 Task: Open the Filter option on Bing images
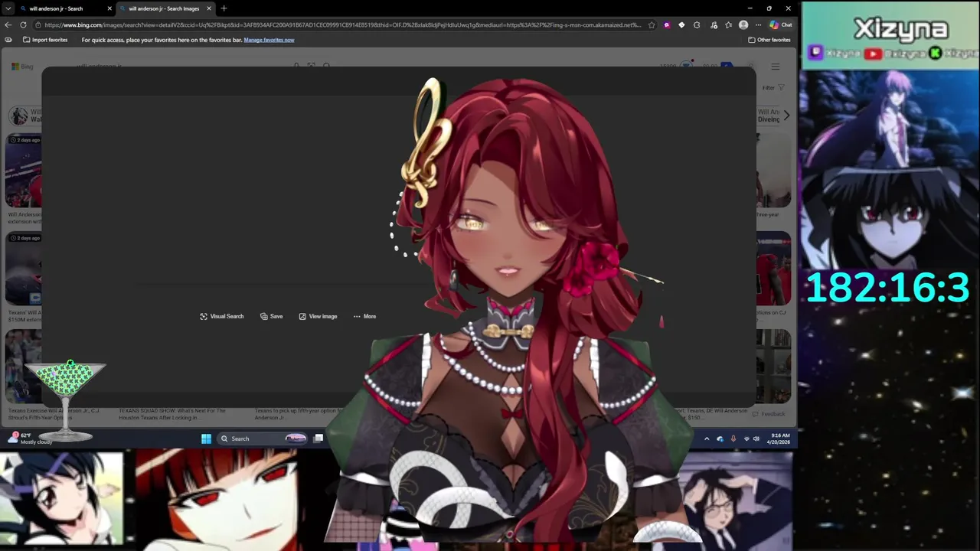click(x=773, y=88)
